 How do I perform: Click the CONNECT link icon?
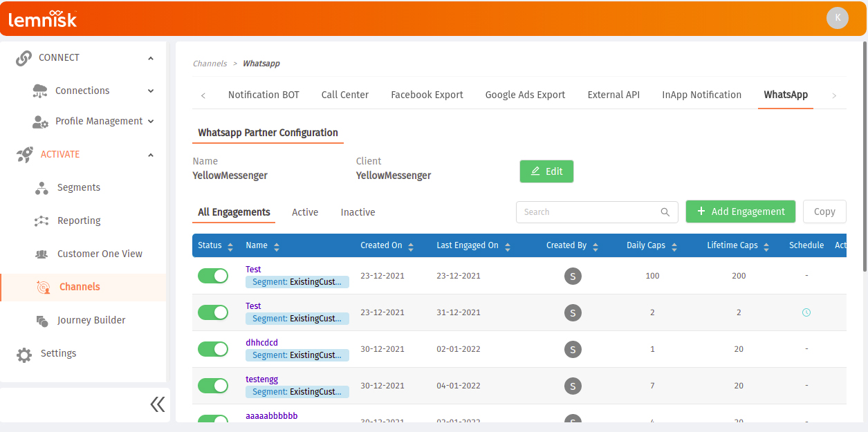coord(24,58)
